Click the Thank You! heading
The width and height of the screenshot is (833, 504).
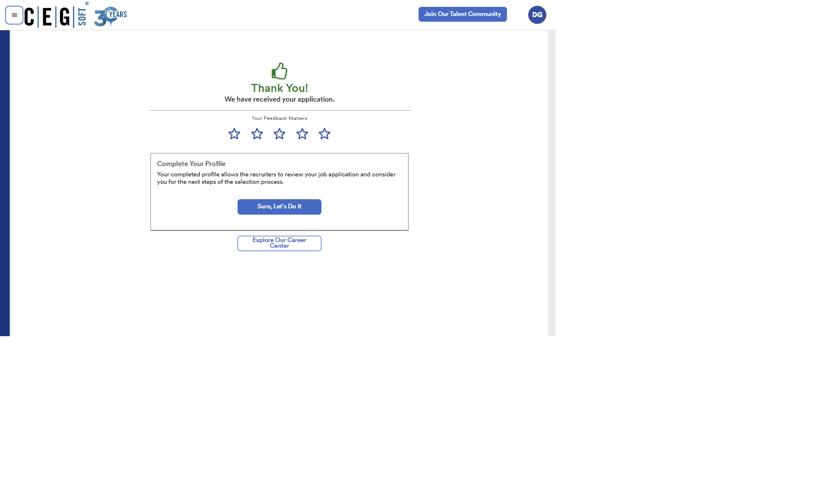pyautogui.click(x=279, y=88)
